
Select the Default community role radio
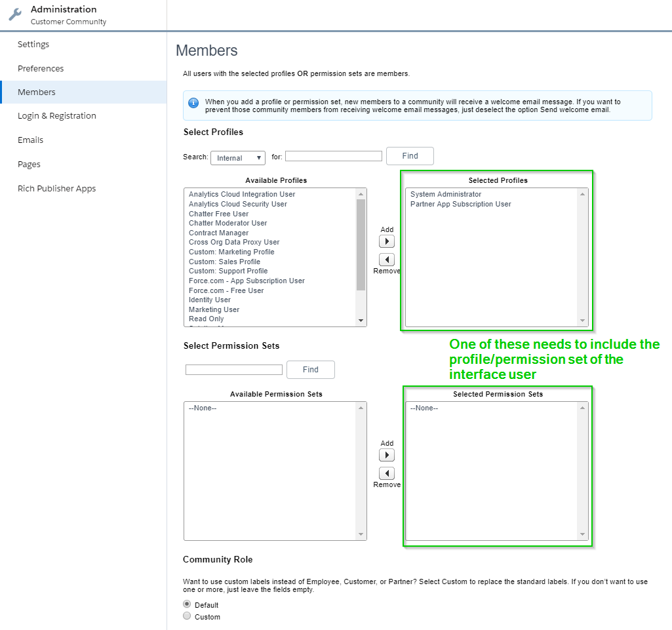[x=187, y=604]
